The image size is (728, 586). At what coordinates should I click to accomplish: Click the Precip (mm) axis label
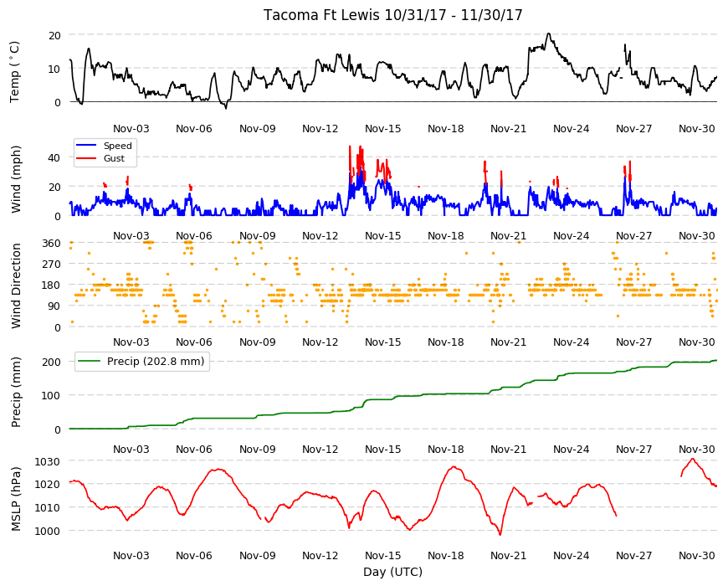coord(16,392)
